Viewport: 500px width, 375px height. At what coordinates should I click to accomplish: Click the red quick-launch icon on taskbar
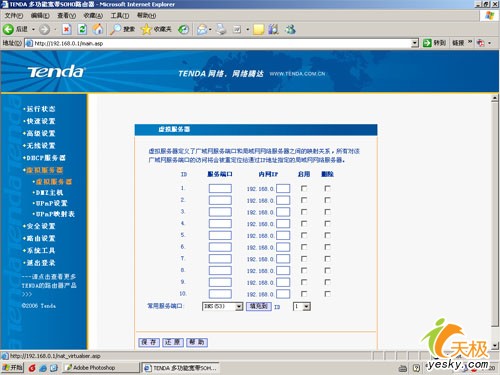[32, 368]
